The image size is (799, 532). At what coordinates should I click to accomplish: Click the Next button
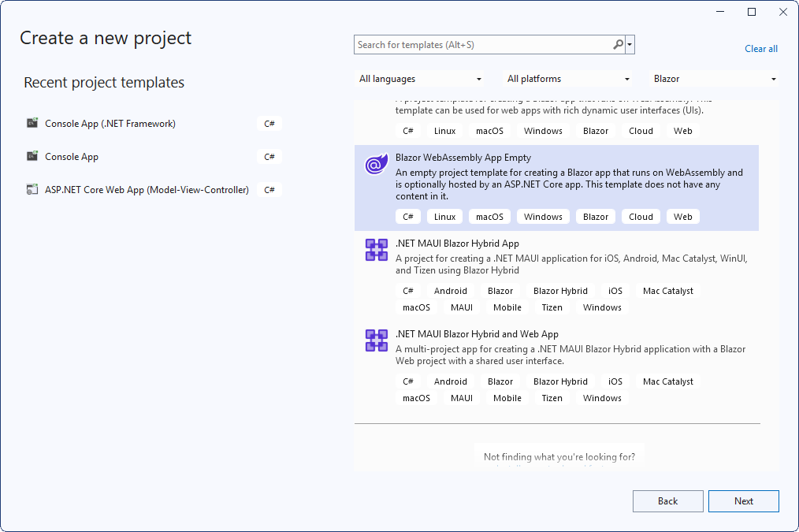743,500
